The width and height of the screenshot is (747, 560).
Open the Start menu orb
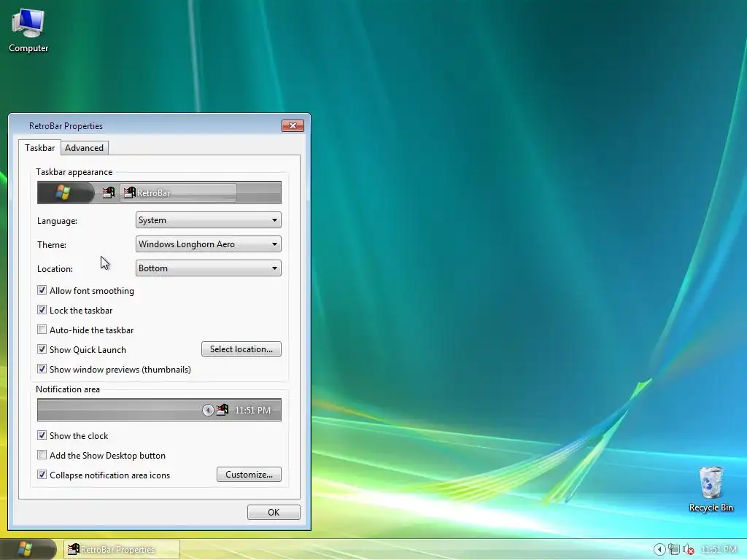click(26, 550)
